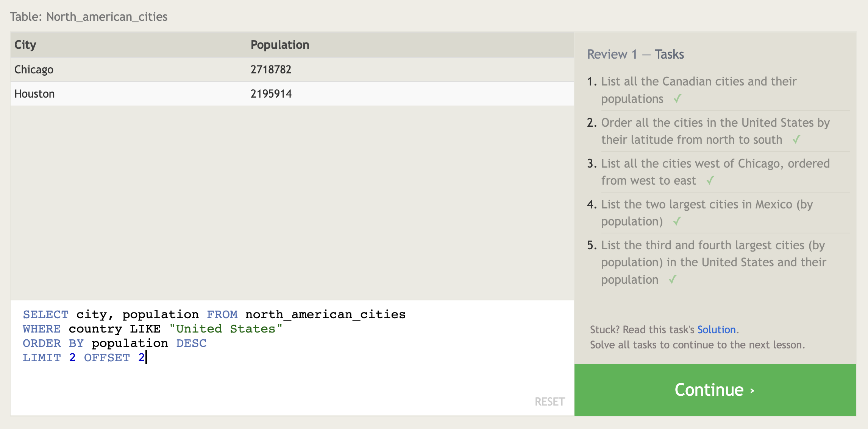
Task: Click checkmark beside west of Chicago task
Action: click(710, 180)
